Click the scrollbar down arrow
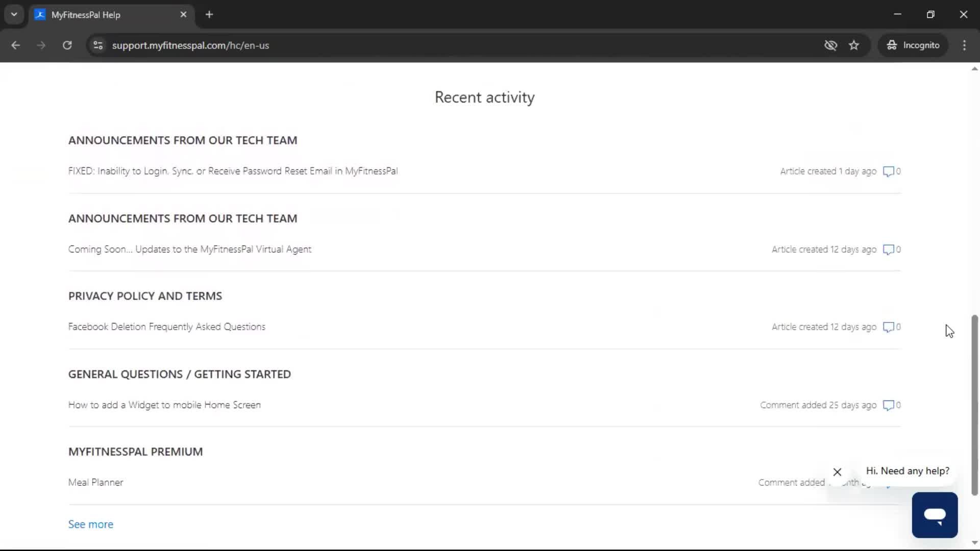This screenshot has width=980, height=551. (974, 543)
